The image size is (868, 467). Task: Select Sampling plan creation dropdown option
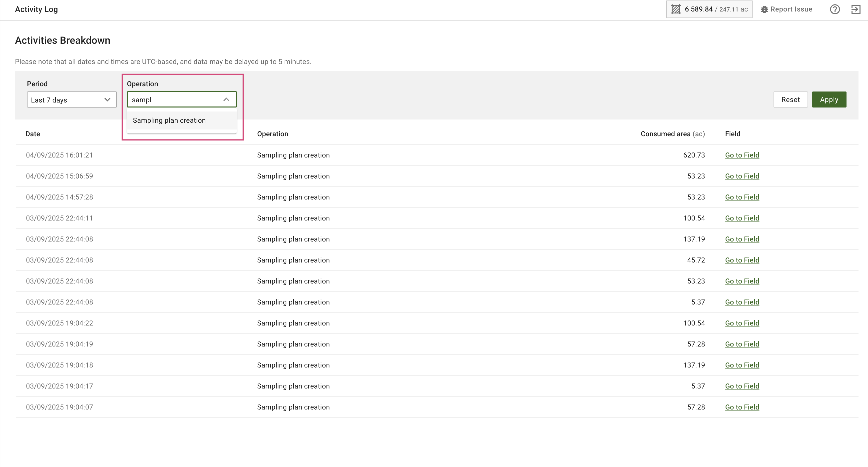click(x=169, y=120)
